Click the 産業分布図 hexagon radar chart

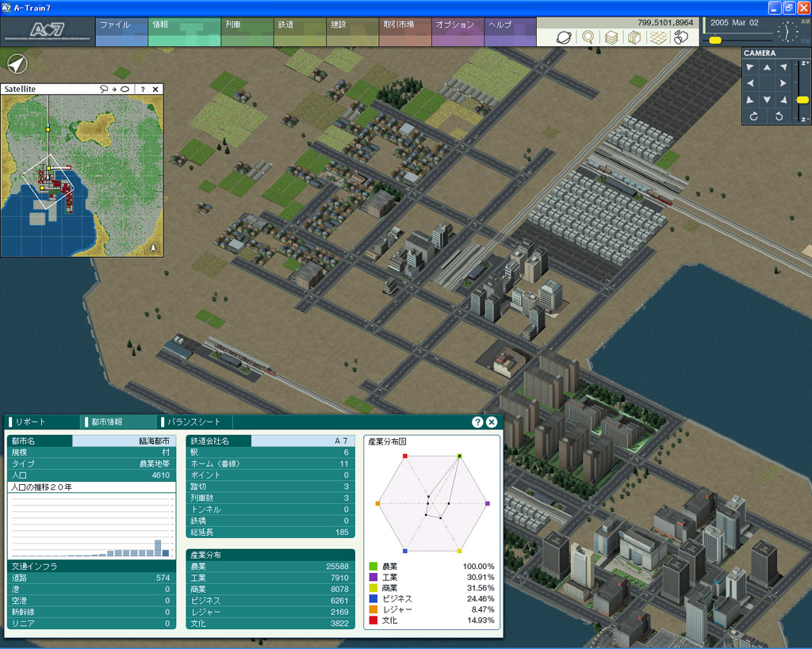pyautogui.click(x=432, y=503)
